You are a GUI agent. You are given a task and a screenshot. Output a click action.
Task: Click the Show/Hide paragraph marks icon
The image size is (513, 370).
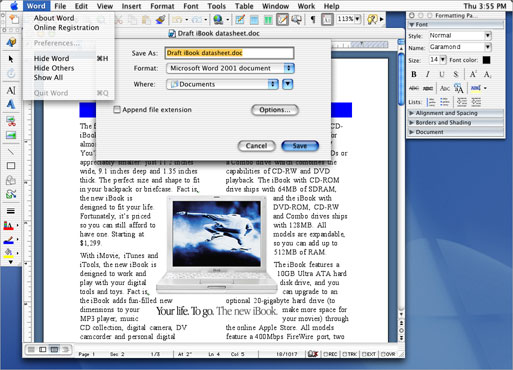click(x=313, y=20)
